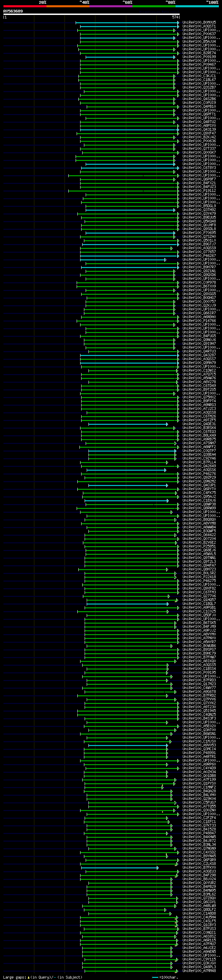
Task: Click the query end position 574
Action: pos(175,17)
